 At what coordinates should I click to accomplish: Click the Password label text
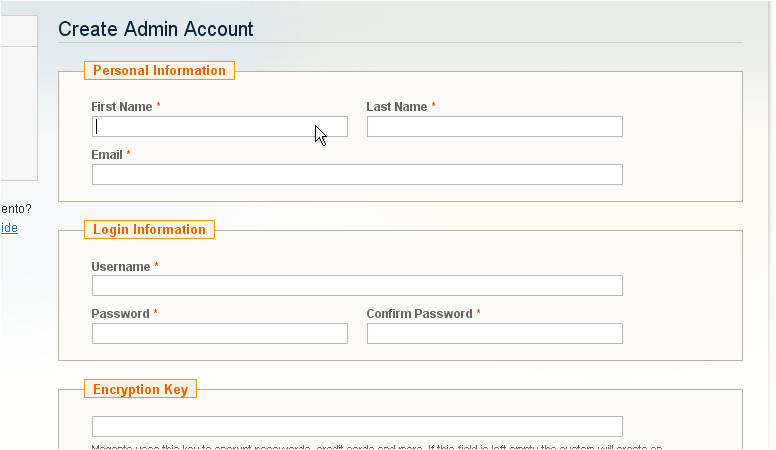click(120, 314)
